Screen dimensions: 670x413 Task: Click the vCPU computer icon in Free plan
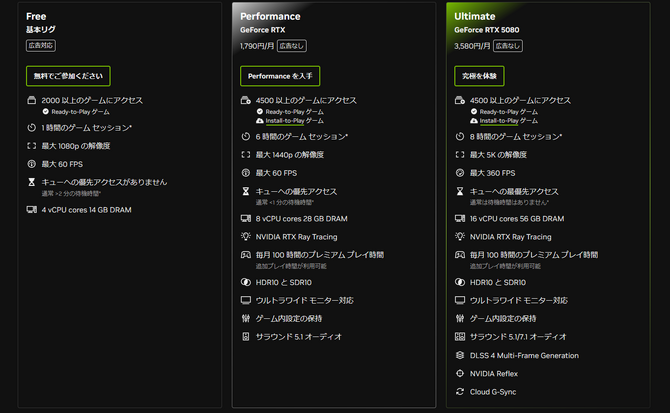point(32,210)
